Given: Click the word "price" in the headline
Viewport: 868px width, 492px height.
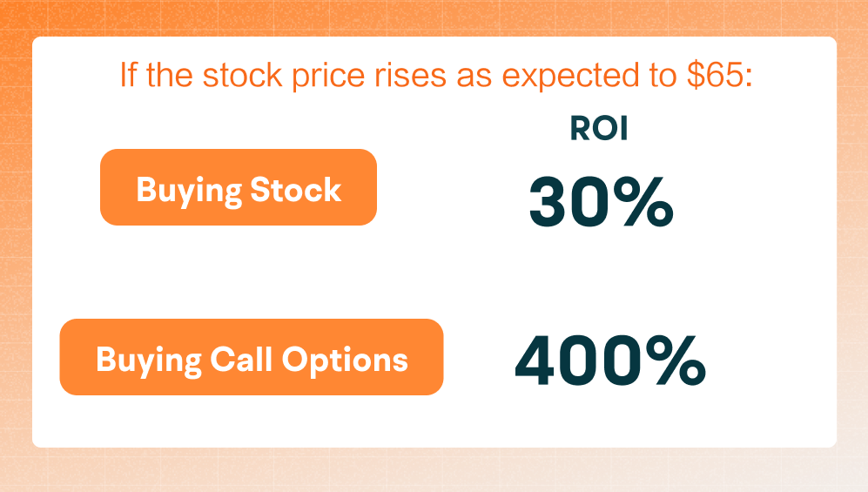Looking at the screenshot, I should pyautogui.click(x=328, y=77).
